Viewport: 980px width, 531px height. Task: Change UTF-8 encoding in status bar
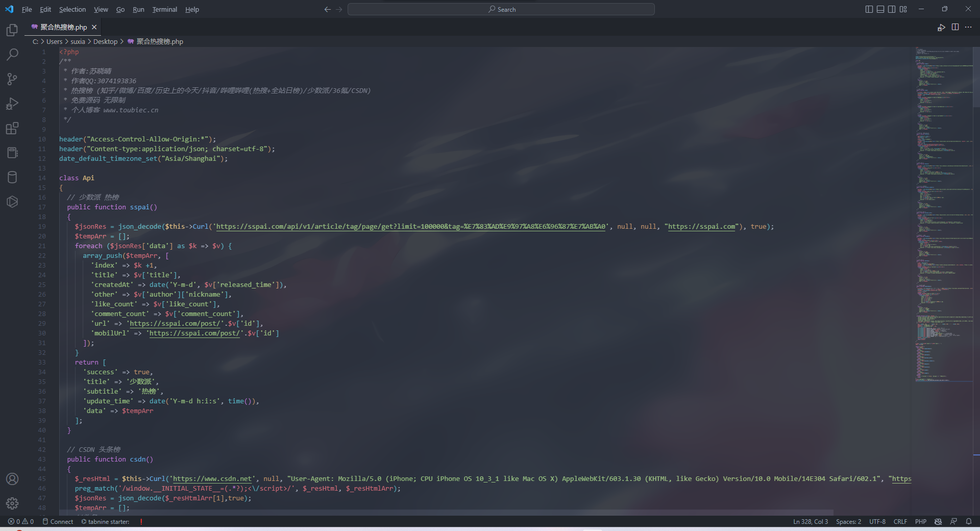[877, 521]
